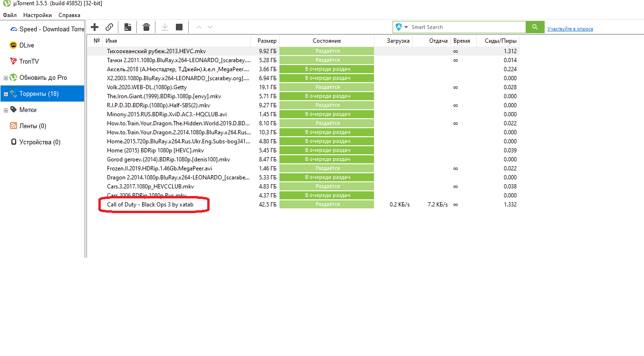Click the 1.332 seeds/peers ratio value
Screen dimensions: 644x356
click(x=510, y=204)
